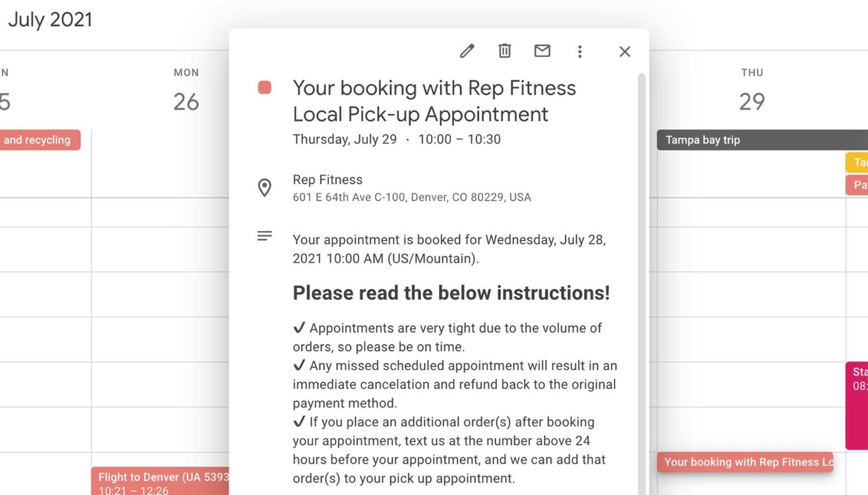Open Rep Fitness booking on Thursday
This screenshot has width=868, height=495.
tap(745, 462)
